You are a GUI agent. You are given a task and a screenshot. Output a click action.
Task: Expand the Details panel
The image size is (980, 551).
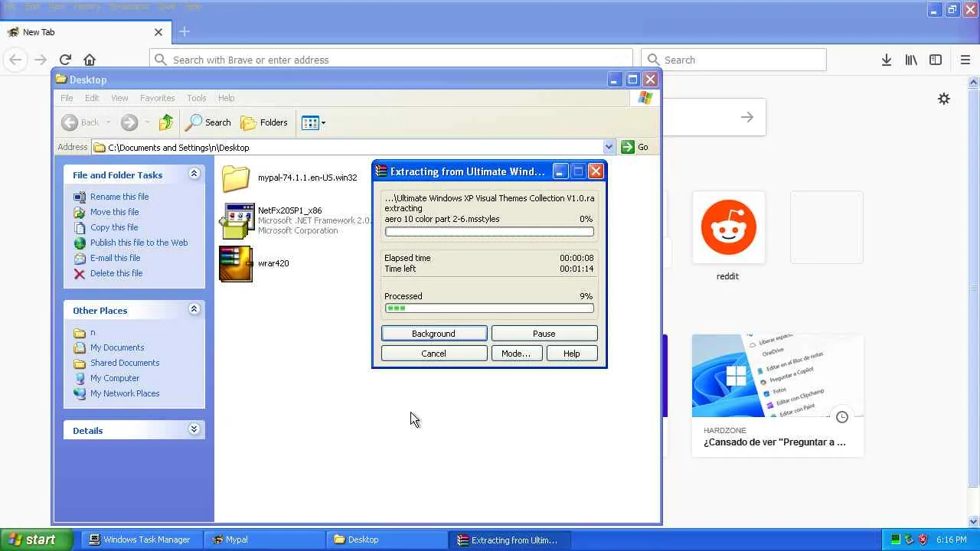(x=194, y=429)
